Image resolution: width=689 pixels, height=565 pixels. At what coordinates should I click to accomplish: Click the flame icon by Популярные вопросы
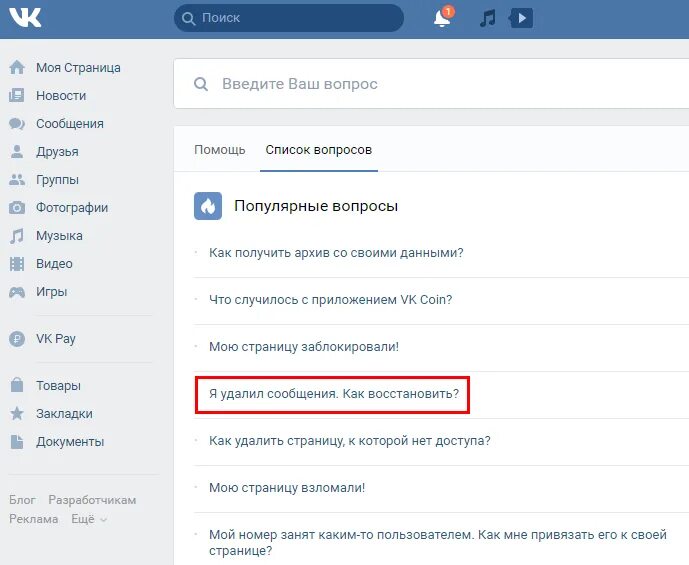point(208,206)
